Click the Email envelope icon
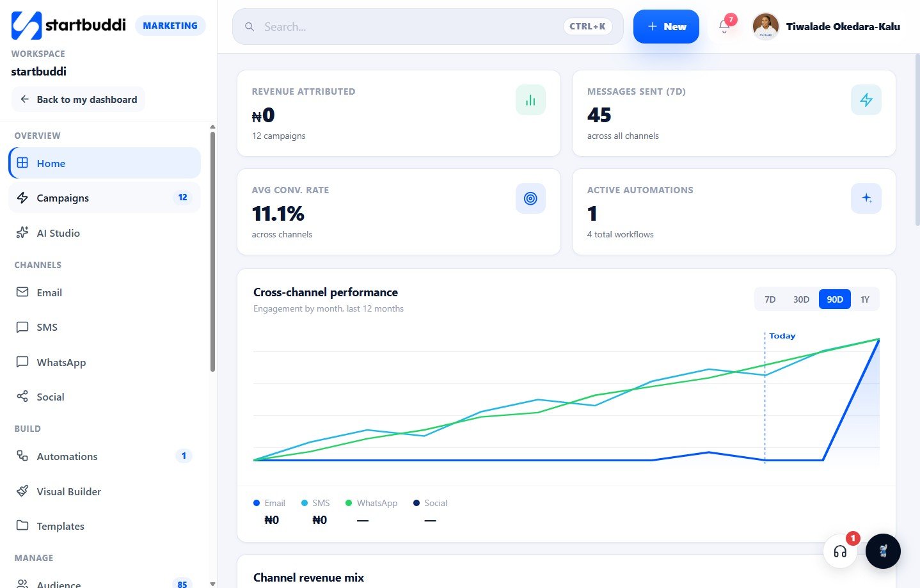The width and height of the screenshot is (920, 588). pyautogui.click(x=22, y=292)
